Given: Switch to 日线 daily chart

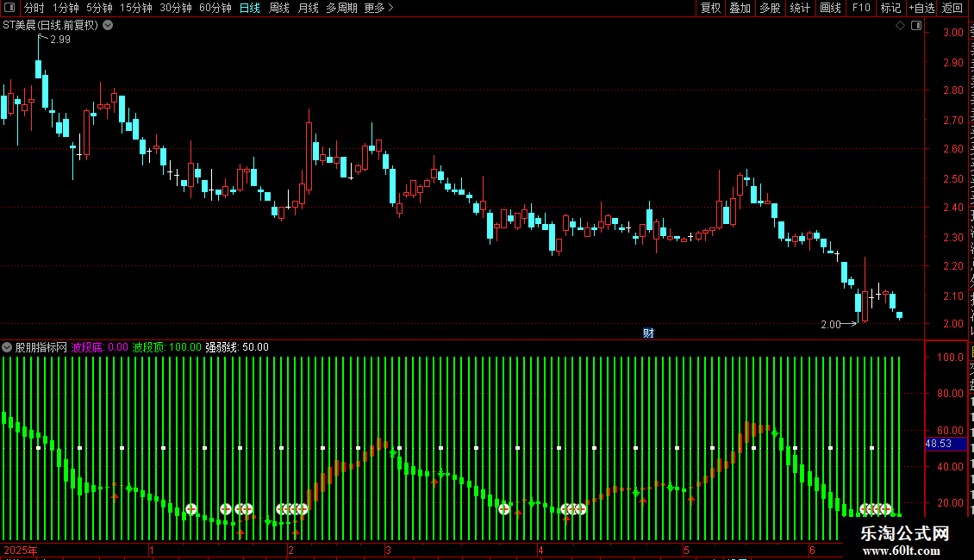Looking at the screenshot, I should pyautogui.click(x=250, y=8).
